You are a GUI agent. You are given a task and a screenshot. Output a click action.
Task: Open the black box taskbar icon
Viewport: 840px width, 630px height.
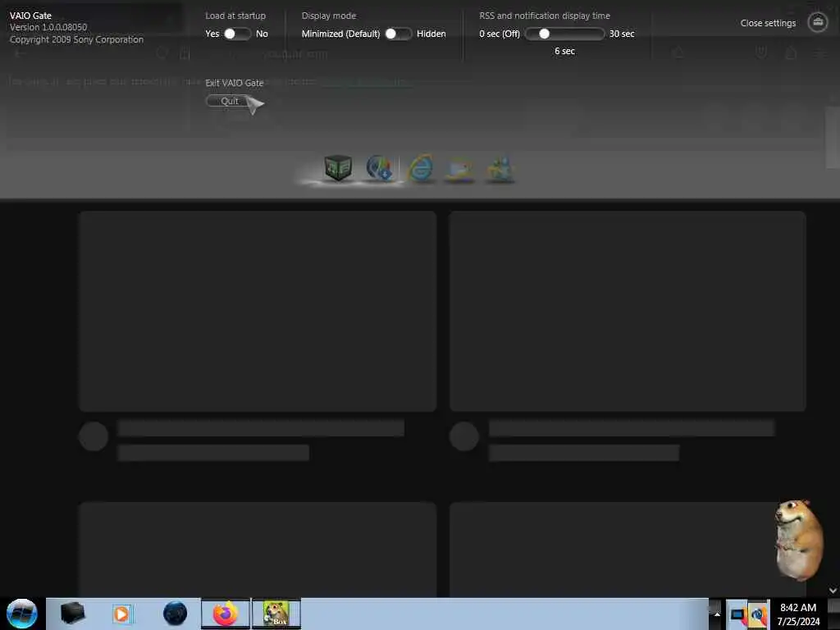pos(72,614)
